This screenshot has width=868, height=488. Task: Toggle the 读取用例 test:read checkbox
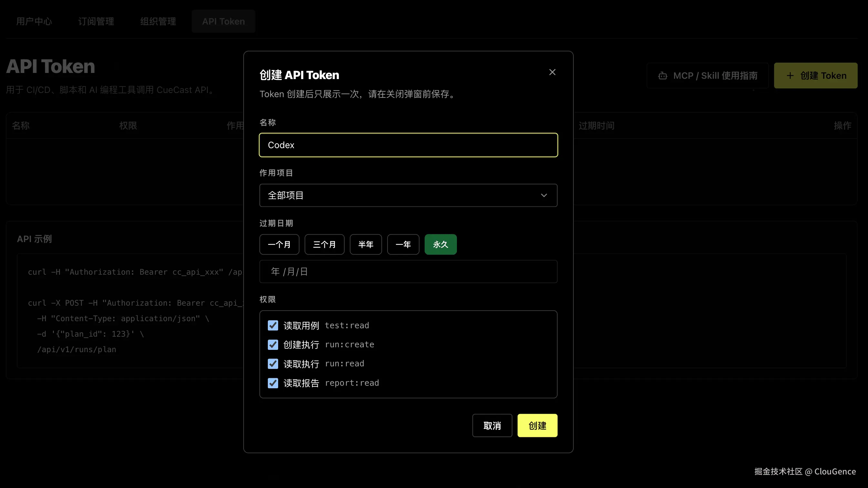pos(273,326)
